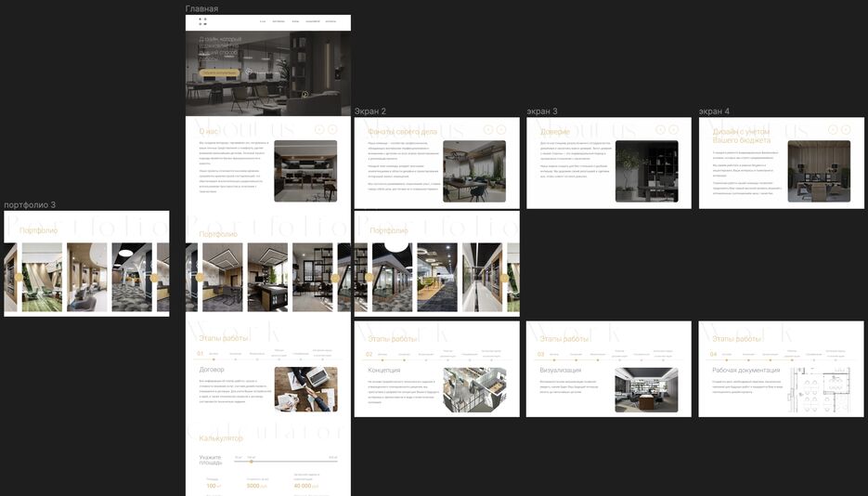Click second step dot in Концепция timeline
Image resolution: width=868 pixels, height=496 pixels.
404,359
